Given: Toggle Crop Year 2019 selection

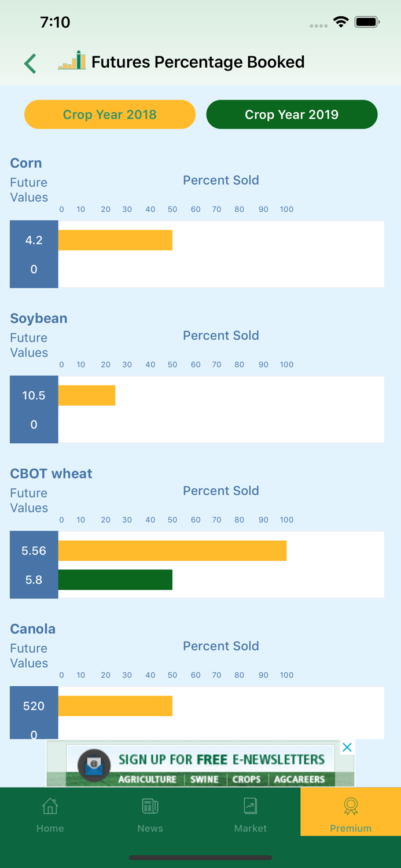Looking at the screenshot, I should (x=292, y=114).
